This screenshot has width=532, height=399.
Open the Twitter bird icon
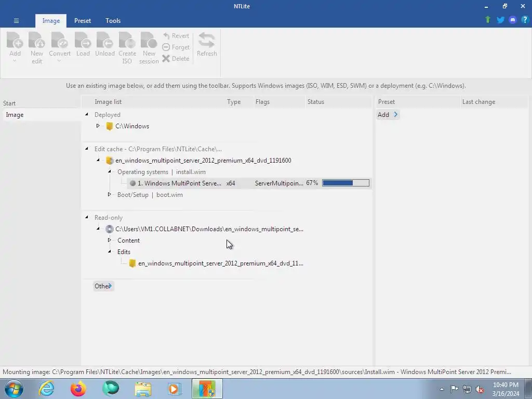pos(500,20)
